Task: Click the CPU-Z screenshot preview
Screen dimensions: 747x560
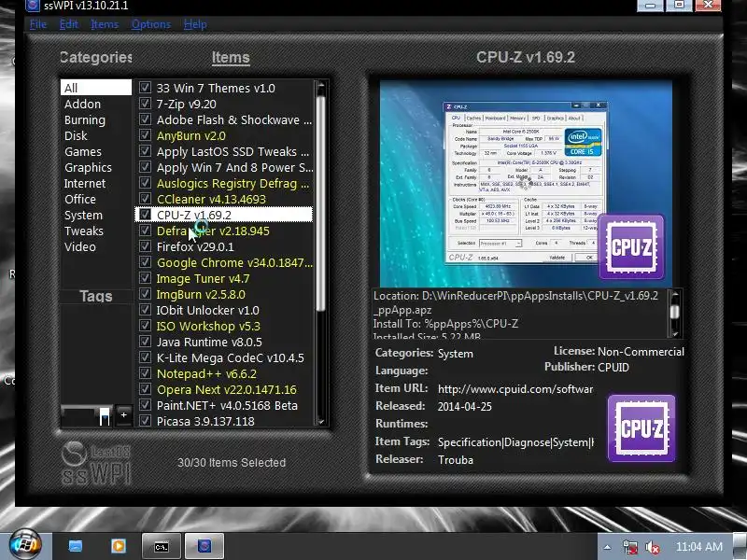Action: click(526, 183)
